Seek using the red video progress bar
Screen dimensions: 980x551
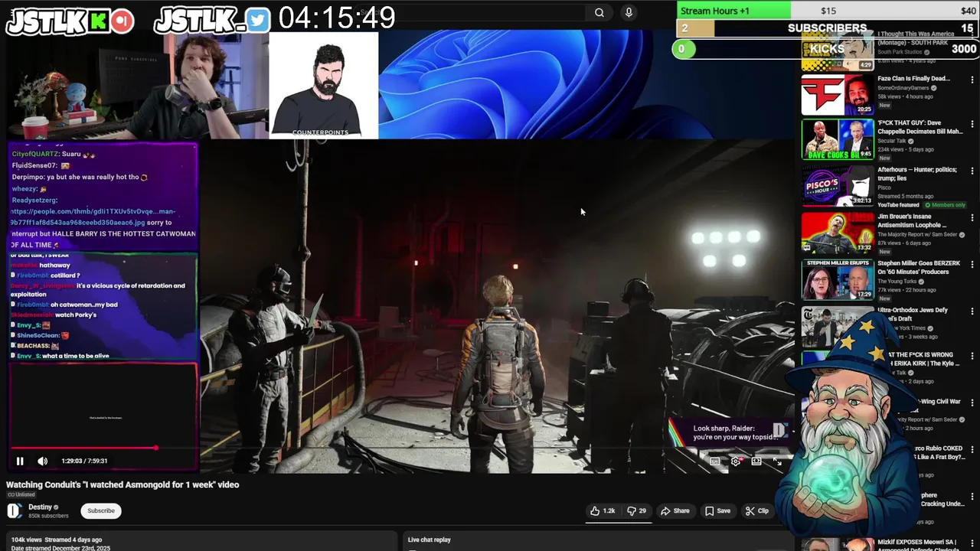pyautogui.click(x=83, y=448)
